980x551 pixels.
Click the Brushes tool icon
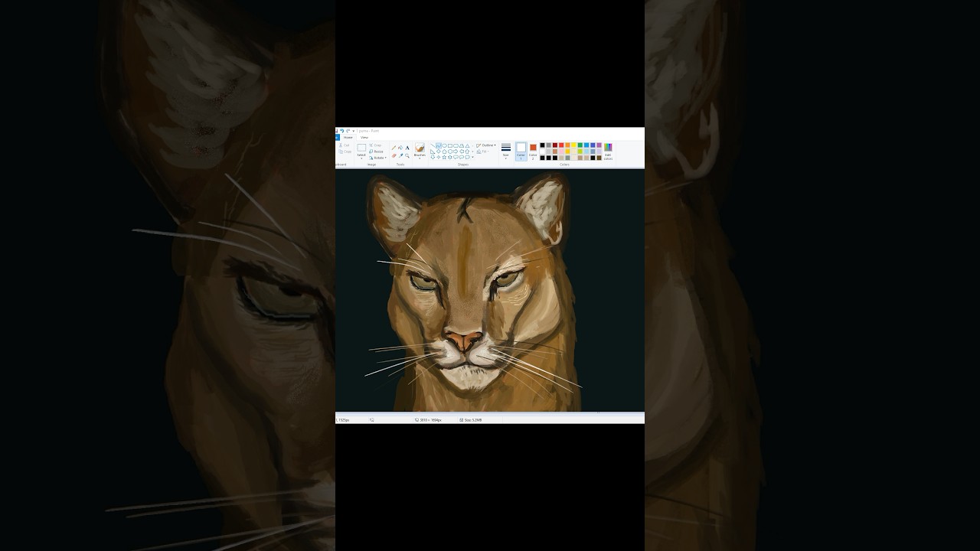(420, 147)
